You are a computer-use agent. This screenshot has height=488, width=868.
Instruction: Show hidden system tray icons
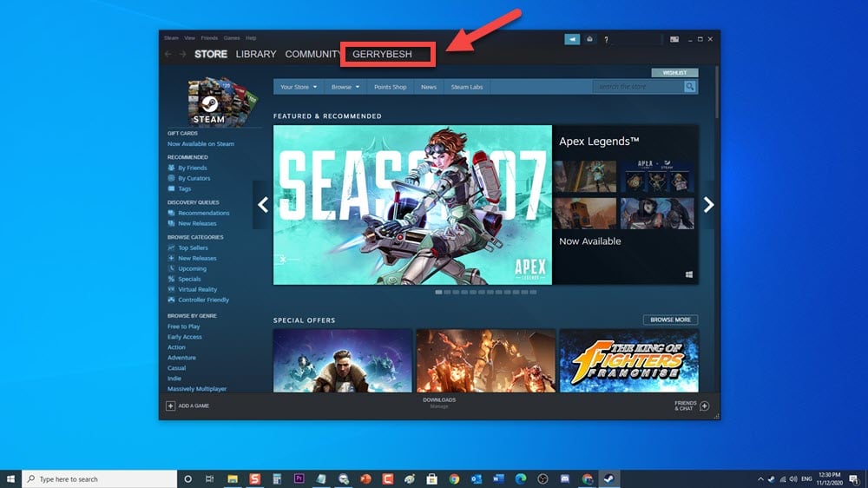(760, 479)
